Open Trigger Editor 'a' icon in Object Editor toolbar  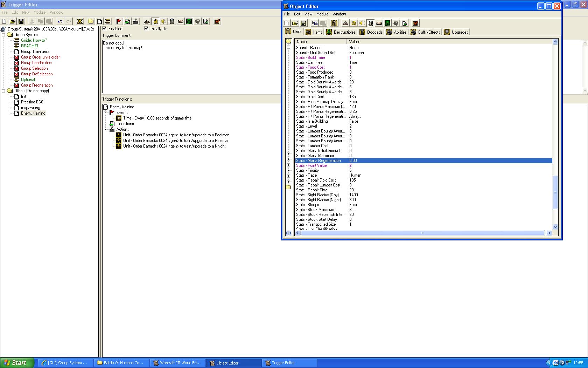click(354, 23)
